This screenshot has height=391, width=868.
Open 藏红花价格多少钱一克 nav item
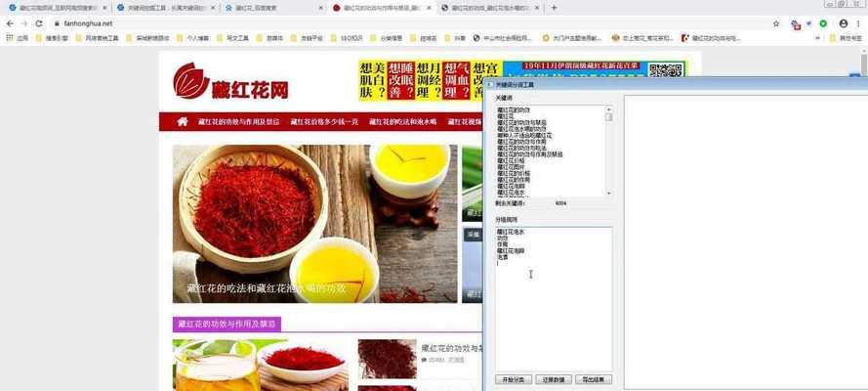(324, 122)
